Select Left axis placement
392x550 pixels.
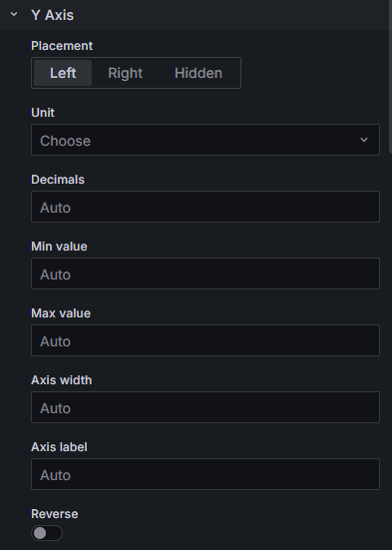[x=63, y=73]
